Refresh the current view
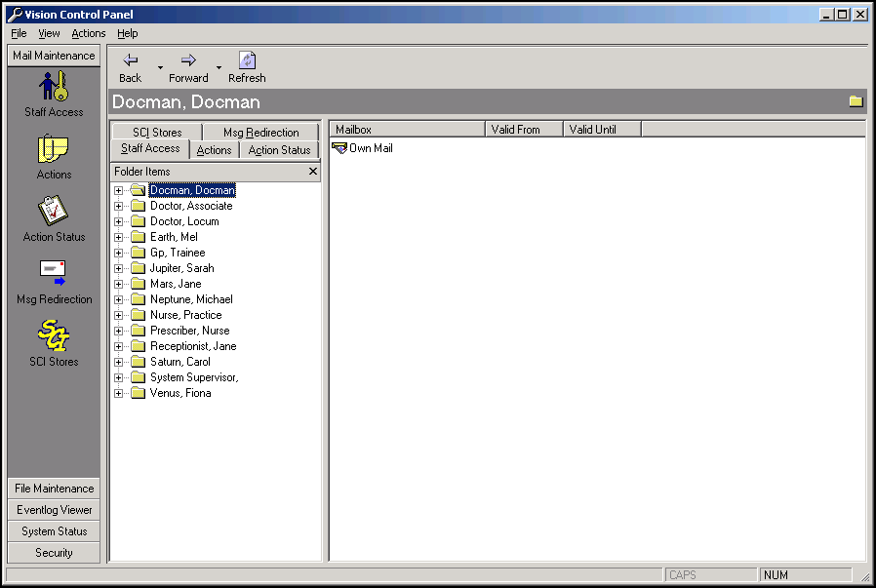Image resolution: width=876 pixels, height=588 pixels. [x=247, y=67]
